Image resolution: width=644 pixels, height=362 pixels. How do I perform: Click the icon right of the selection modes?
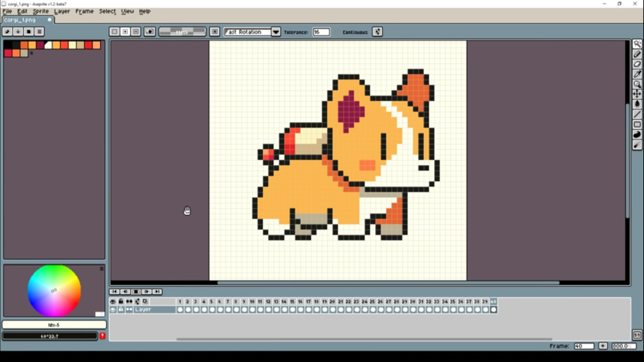[x=150, y=32]
